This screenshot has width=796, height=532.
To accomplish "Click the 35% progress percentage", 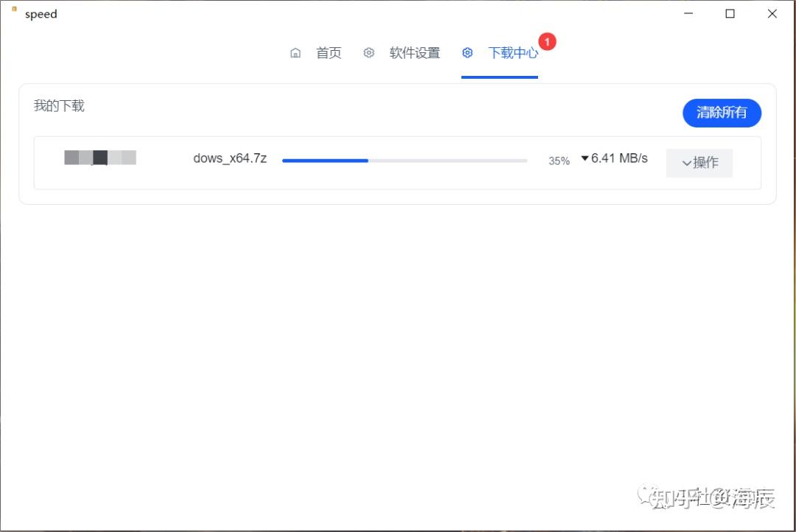I will tap(559, 161).
